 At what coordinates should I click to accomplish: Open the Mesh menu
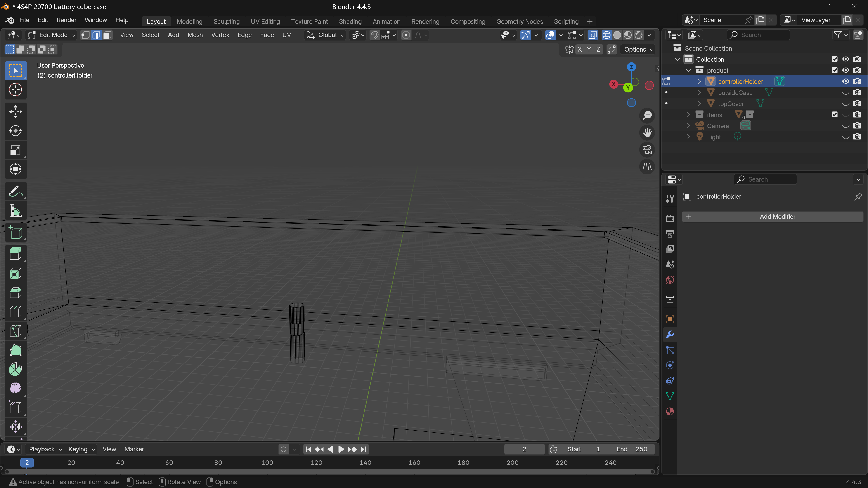[195, 35]
